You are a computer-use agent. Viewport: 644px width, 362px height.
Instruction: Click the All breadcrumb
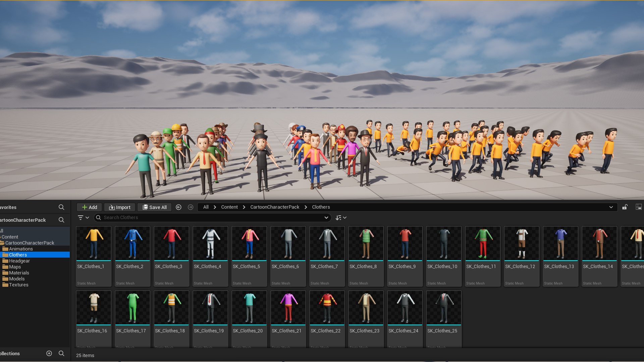coord(206,207)
